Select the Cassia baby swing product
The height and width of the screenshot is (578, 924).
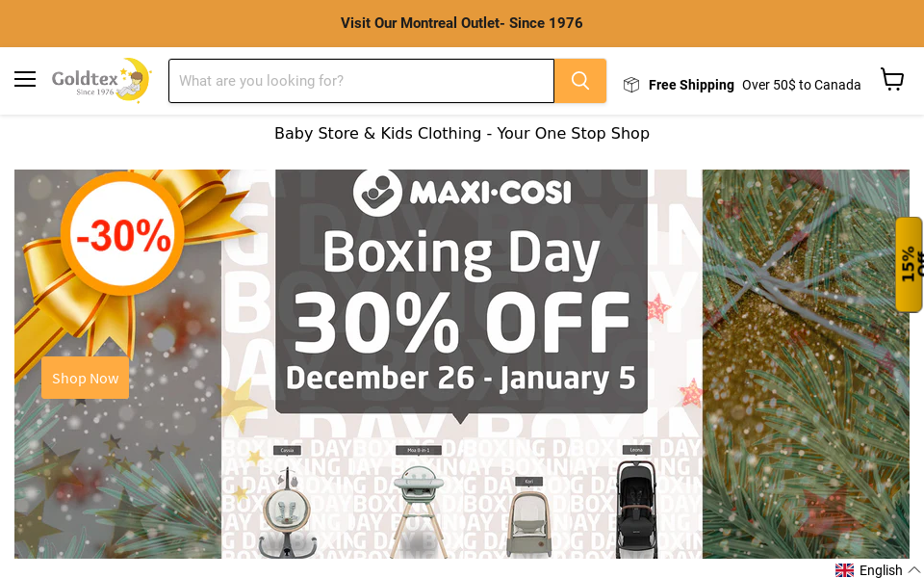point(287,511)
